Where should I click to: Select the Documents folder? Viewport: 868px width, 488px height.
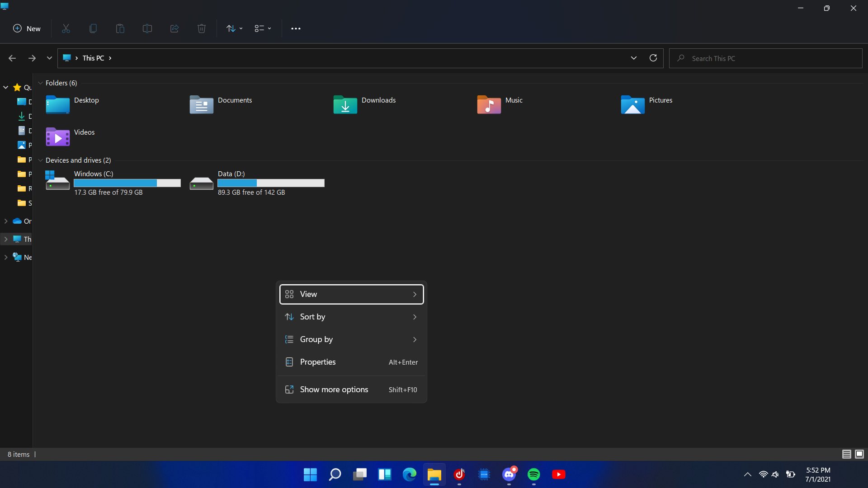[221, 104]
